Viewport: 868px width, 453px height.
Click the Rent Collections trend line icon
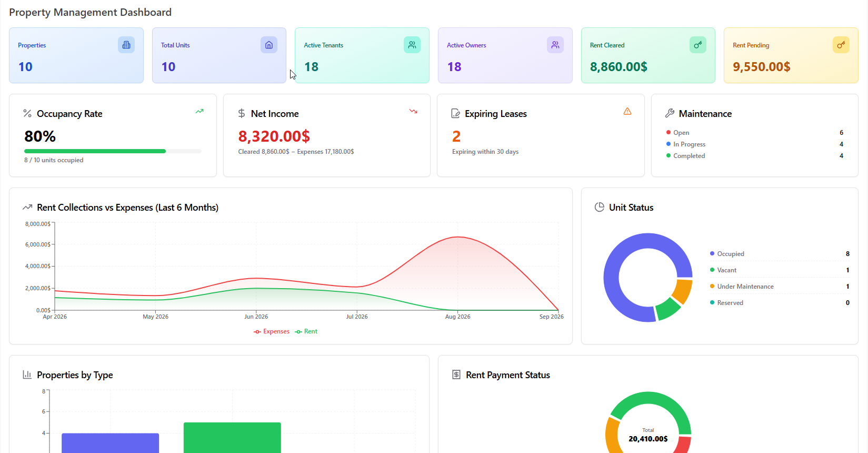[27, 207]
